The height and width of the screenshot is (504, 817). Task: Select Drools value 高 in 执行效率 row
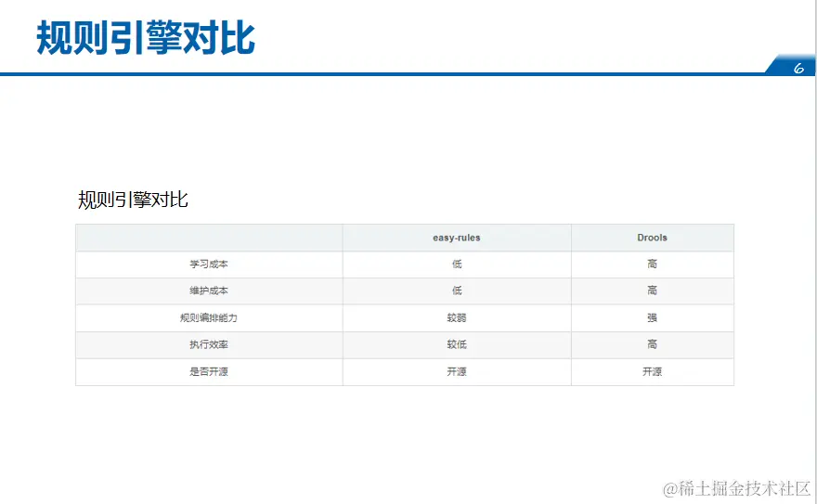pos(652,344)
